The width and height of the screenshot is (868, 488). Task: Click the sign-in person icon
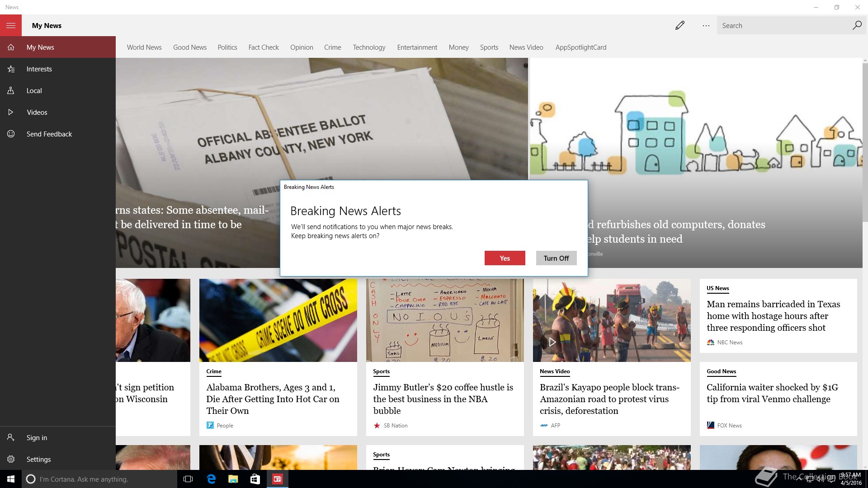[x=11, y=437]
